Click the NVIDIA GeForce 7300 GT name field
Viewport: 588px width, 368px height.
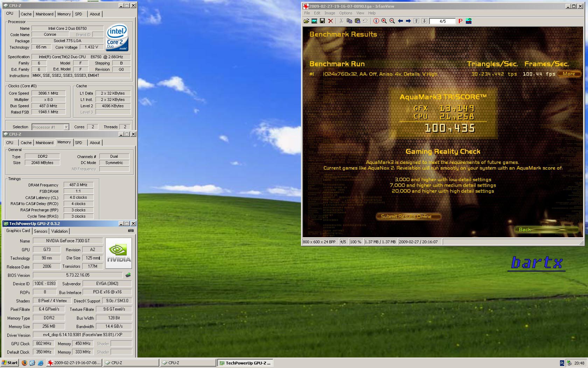68,241
